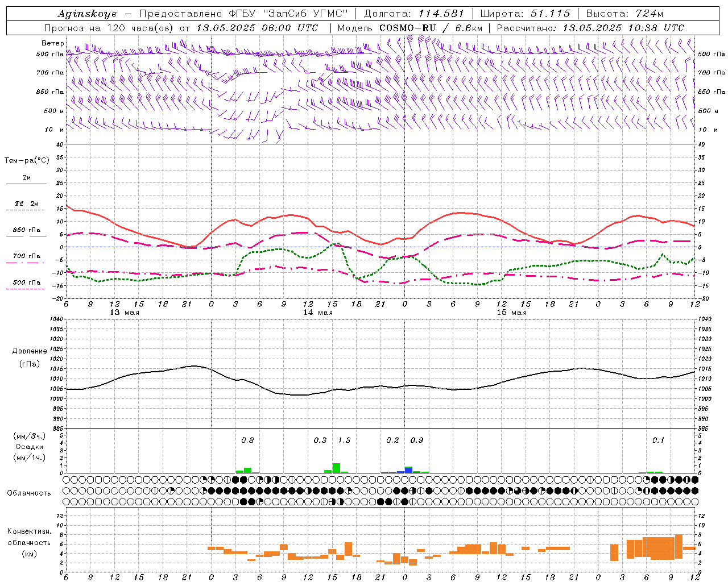728x582 pixels.
Task: Click the 15 мая date label
Action: pos(511,313)
